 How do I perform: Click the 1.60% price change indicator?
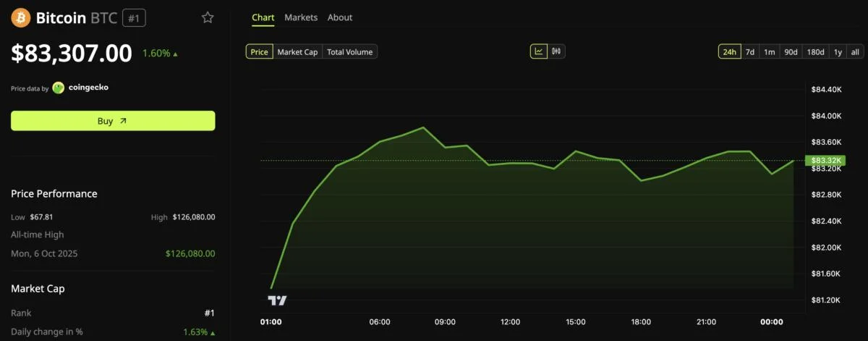(160, 54)
